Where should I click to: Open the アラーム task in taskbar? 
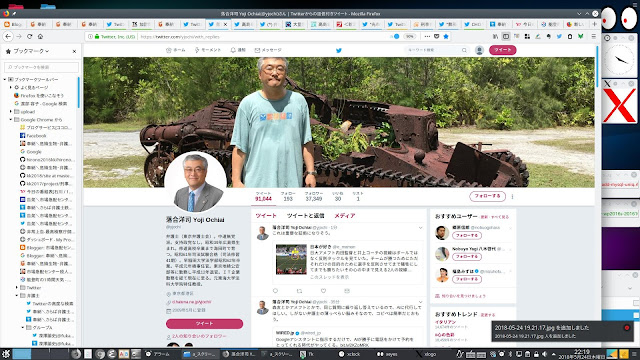(x=158, y=354)
